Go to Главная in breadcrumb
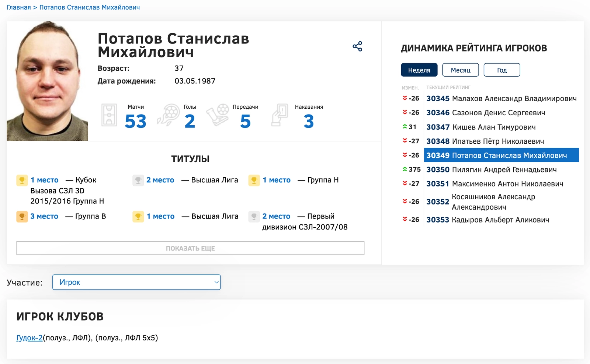The image size is (590, 364). click(19, 7)
